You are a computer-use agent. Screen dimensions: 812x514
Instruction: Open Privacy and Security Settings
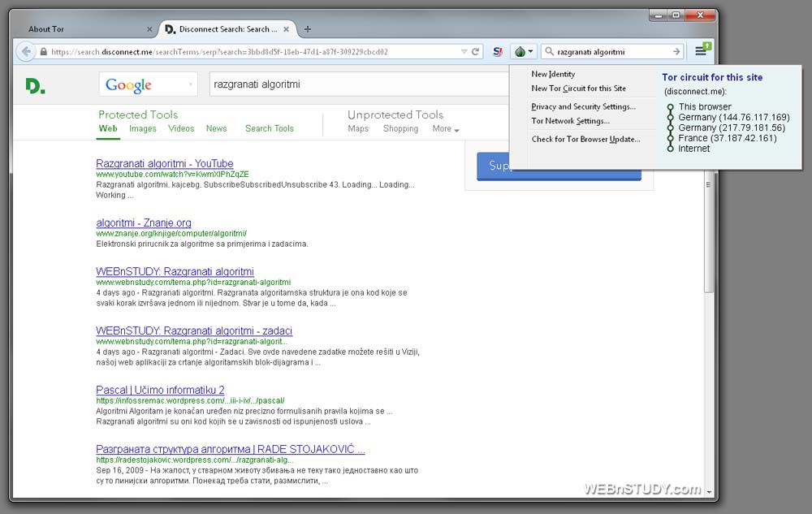click(x=583, y=106)
